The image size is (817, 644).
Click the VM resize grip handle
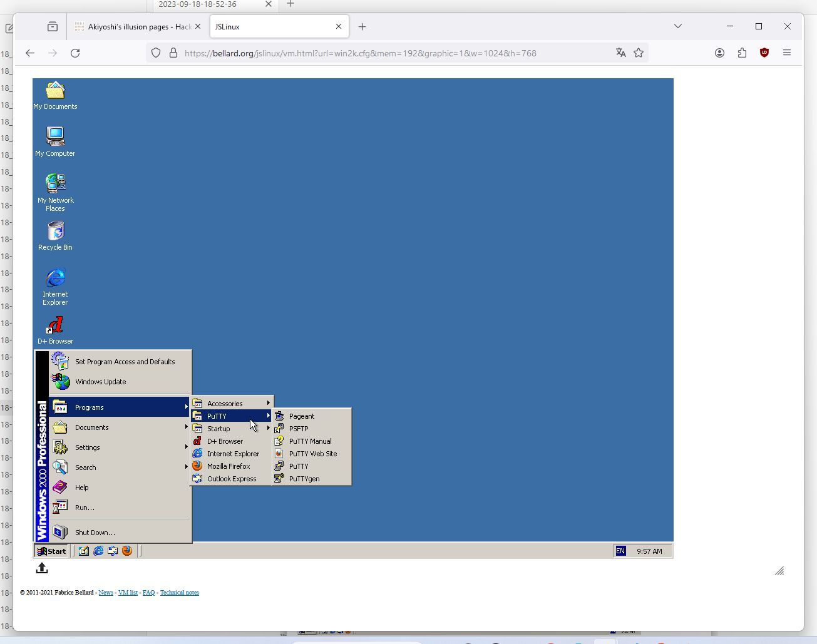[779, 571]
